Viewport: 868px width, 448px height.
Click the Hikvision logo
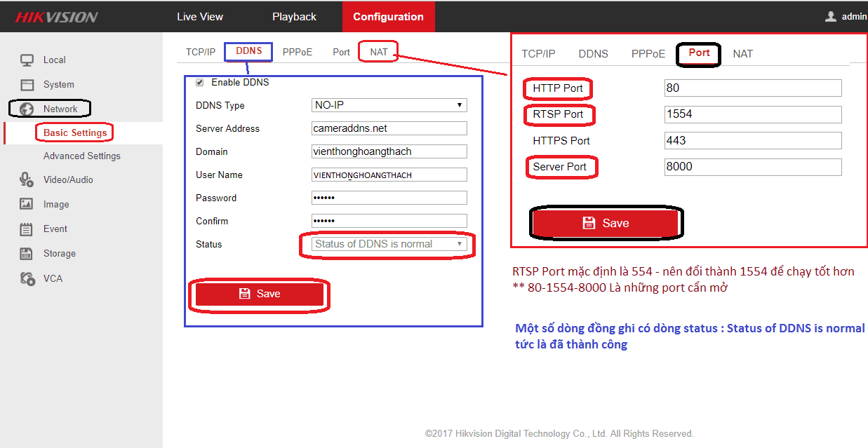pos(57,17)
